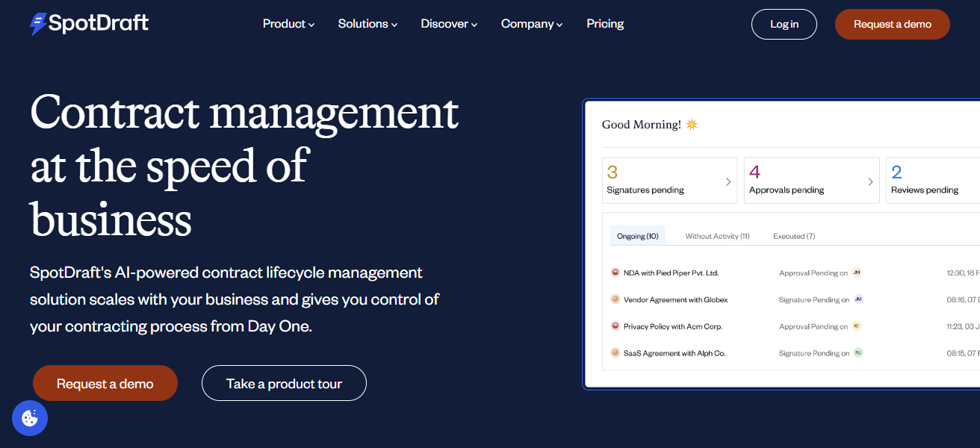Image resolution: width=980 pixels, height=448 pixels.
Task: Switch to the Without Activity (11) tab
Action: 717,236
